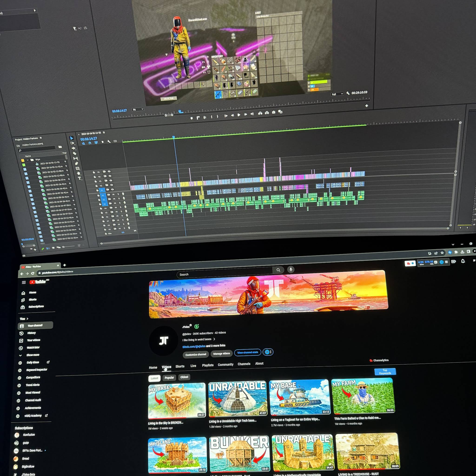Toggle timeline snapping magnet icon
This screenshot has height=476, width=476.
[x=90, y=143]
